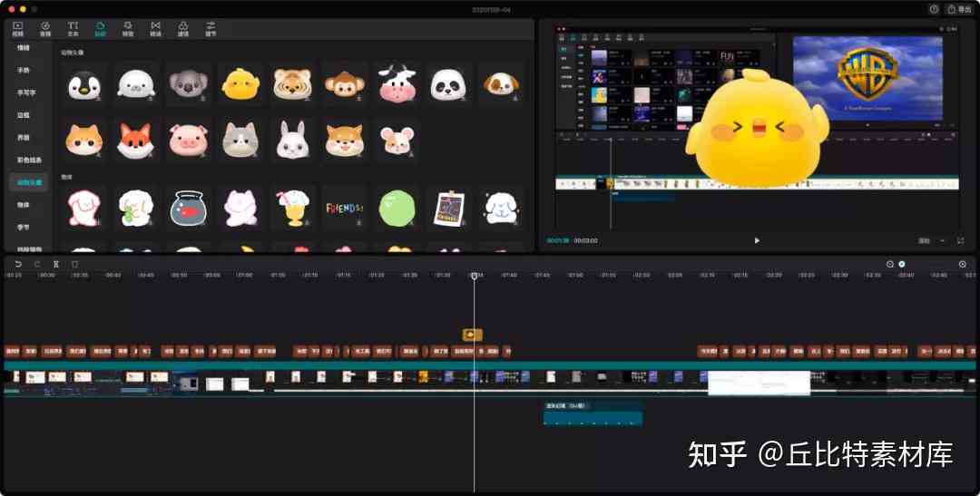This screenshot has height=496, width=980.
Task: Click the Export (导出) button
Action: point(959,9)
